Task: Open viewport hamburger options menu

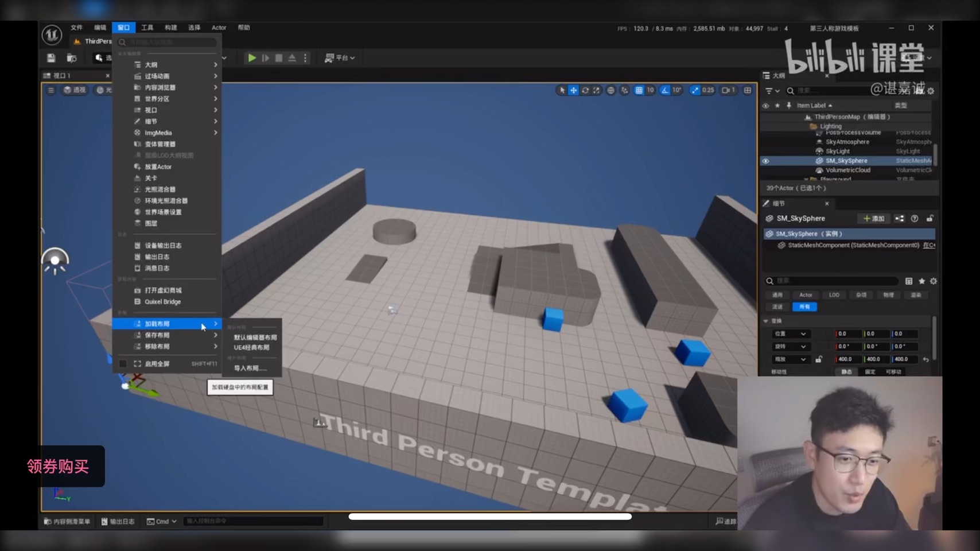Action: [51, 90]
